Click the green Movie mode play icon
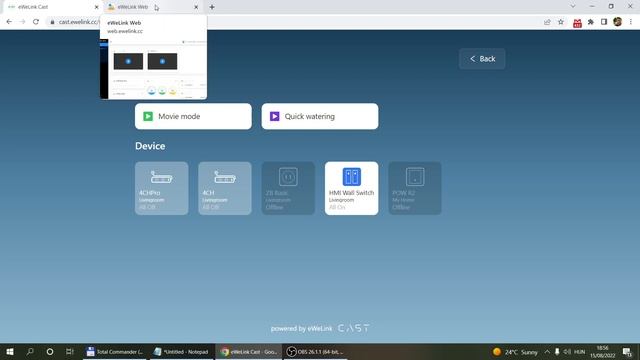 point(148,116)
